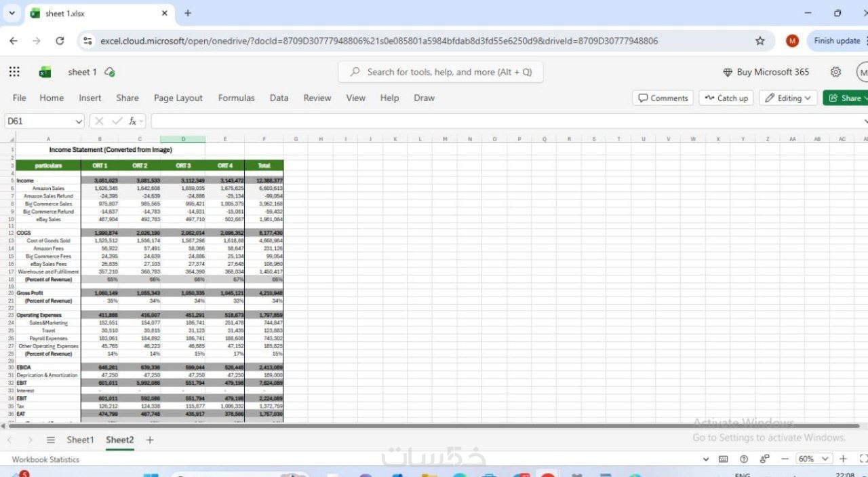Click the green Share button

pyautogui.click(x=846, y=98)
